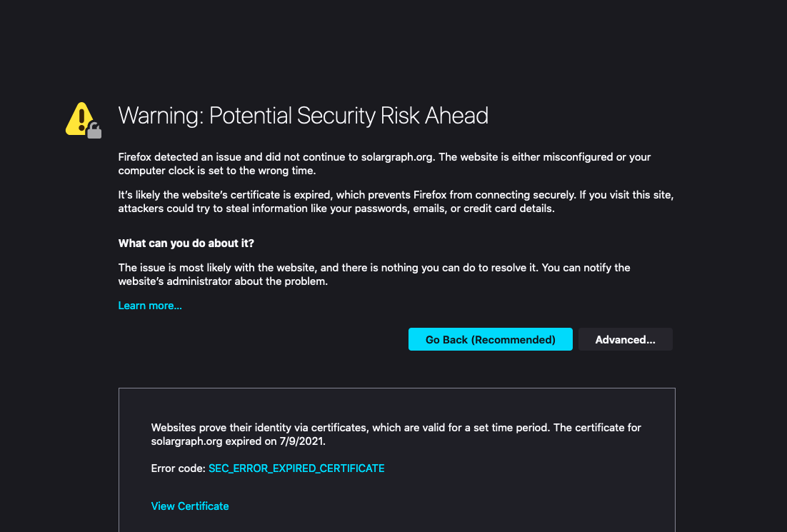Click the expired certificate explanation text
This screenshot has width=787, height=532.
pyautogui.click(x=395, y=434)
